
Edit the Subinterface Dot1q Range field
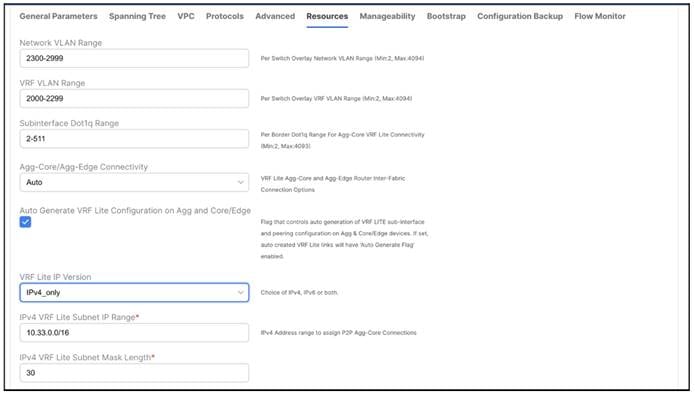click(x=134, y=139)
